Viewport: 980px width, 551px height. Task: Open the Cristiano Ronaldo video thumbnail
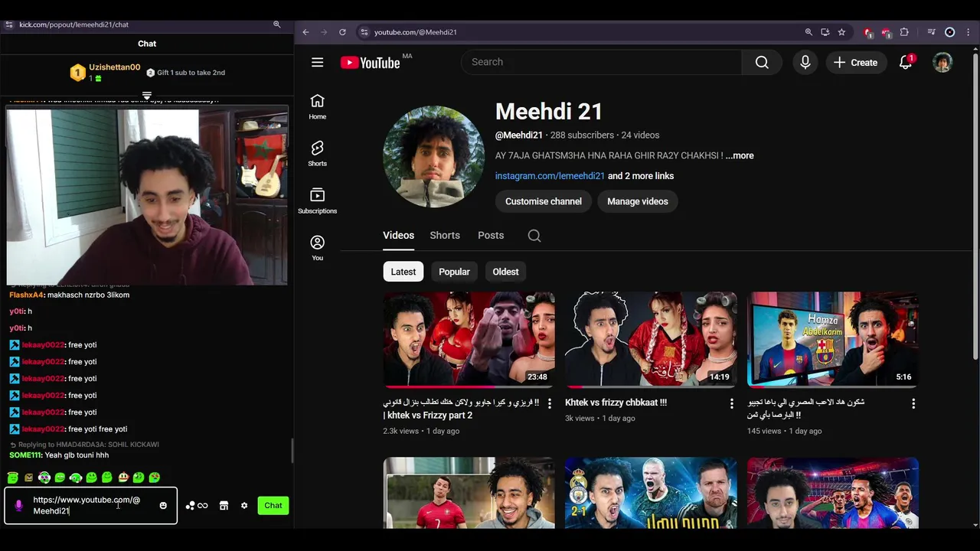pos(469,493)
